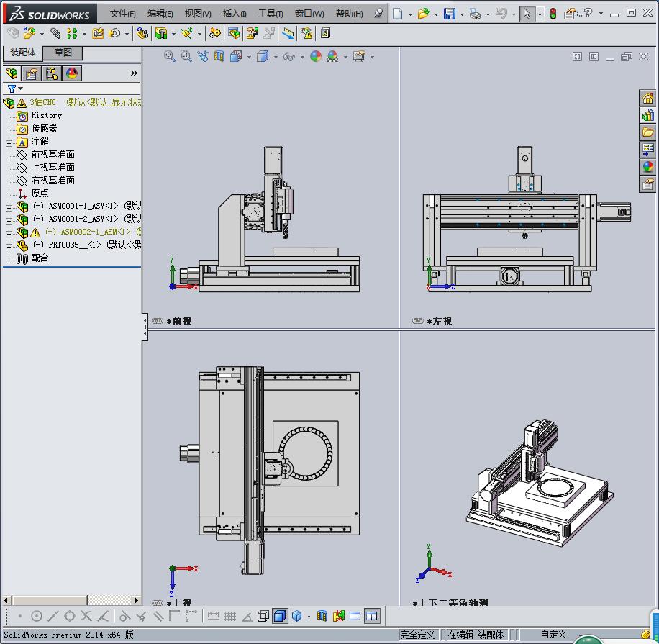659x644 pixels.
Task: Expand the ASM0001-1_ASM tree node
Action: coord(9,207)
